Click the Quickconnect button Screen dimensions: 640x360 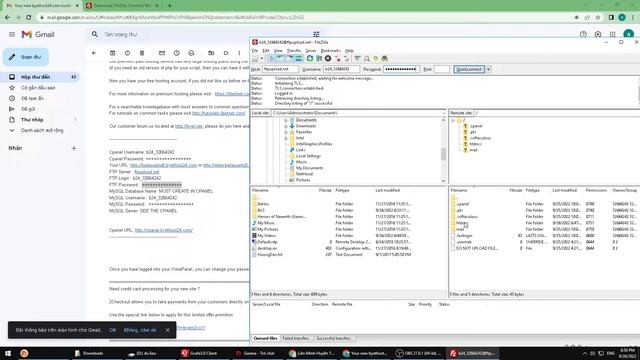(x=469, y=69)
